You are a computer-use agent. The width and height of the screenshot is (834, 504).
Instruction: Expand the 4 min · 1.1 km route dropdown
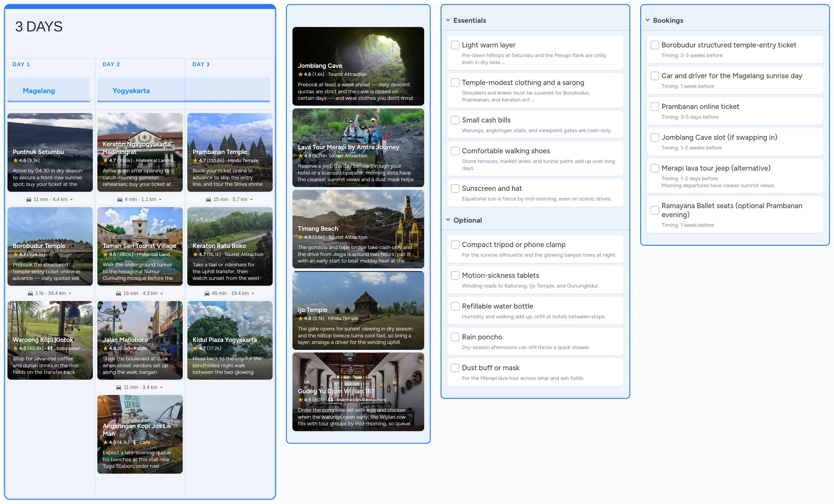(x=160, y=200)
